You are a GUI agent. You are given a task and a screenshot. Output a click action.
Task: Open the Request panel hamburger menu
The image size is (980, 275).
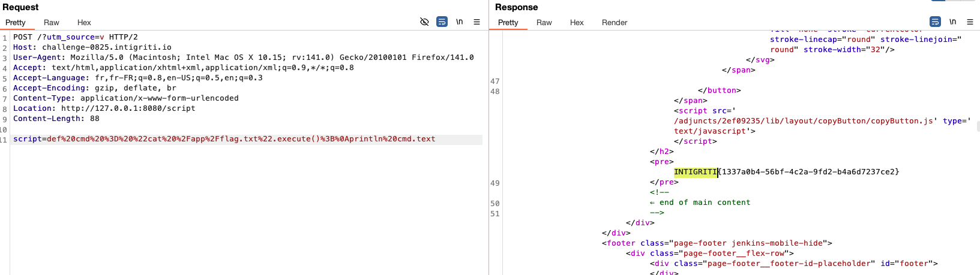click(x=476, y=22)
